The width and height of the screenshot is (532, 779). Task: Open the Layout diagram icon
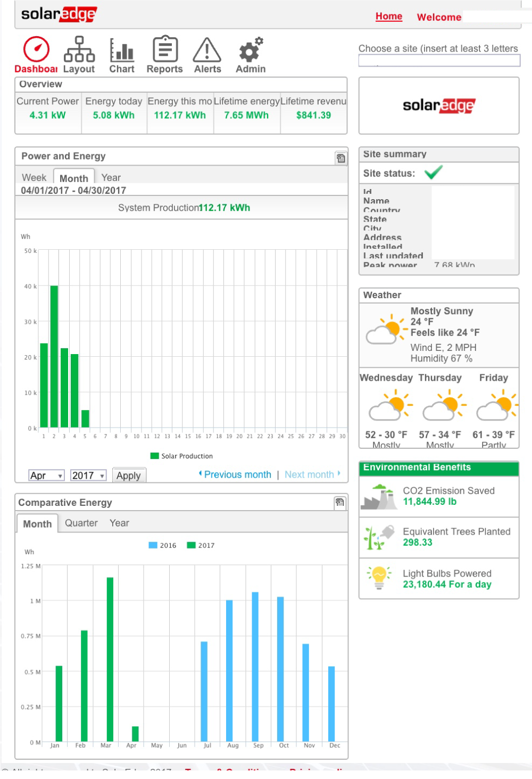(x=79, y=49)
